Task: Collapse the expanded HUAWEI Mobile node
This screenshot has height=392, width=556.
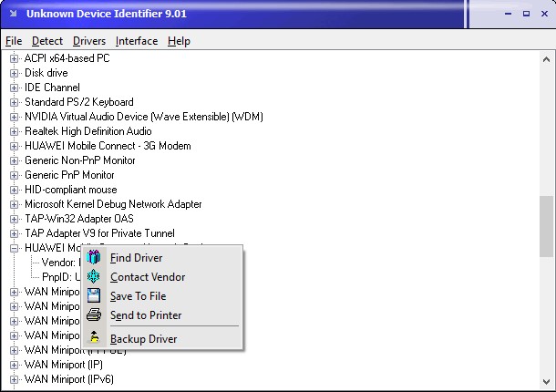Action: pos(14,248)
